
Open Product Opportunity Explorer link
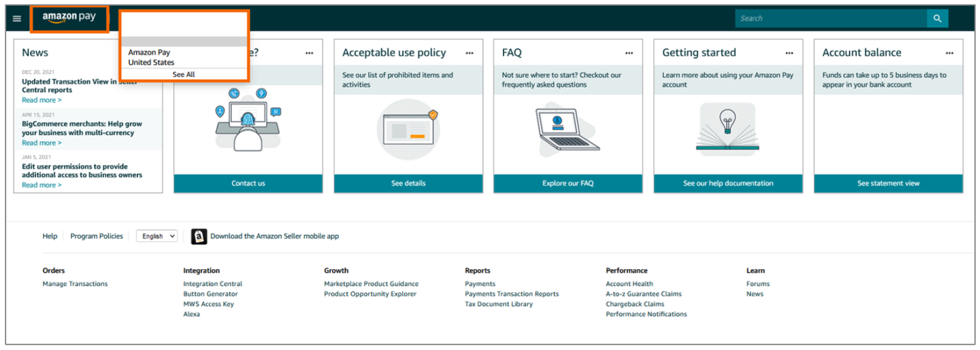pos(370,294)
